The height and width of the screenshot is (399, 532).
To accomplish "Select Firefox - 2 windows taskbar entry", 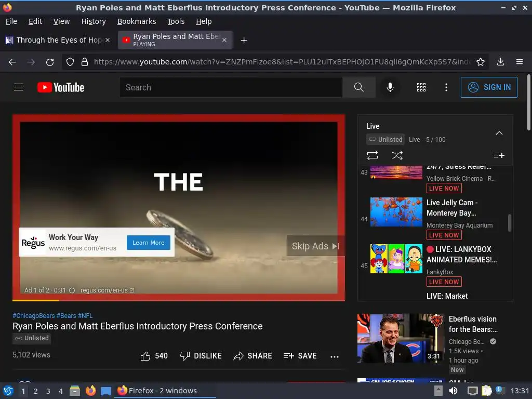I will (x=166, y=391).
